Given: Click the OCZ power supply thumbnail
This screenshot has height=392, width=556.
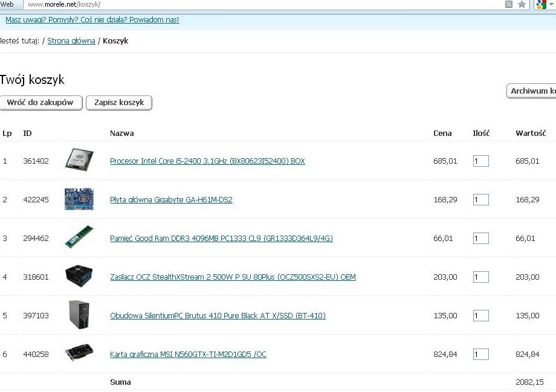Looking at the screenshot, I should click(79, 275).
